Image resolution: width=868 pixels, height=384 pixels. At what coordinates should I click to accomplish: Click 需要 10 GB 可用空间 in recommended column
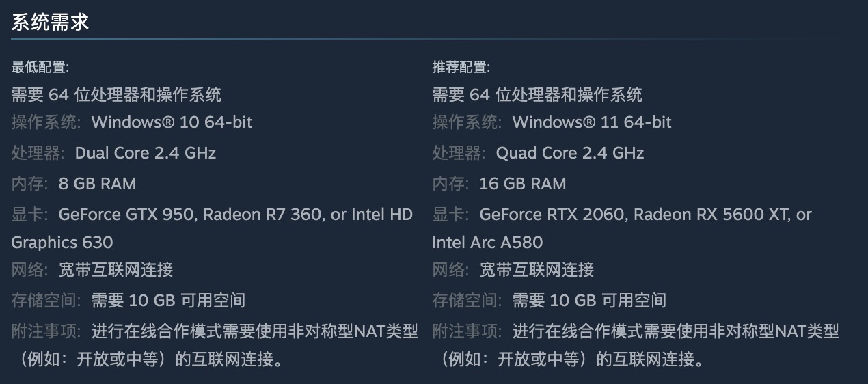tap(589, 301)
